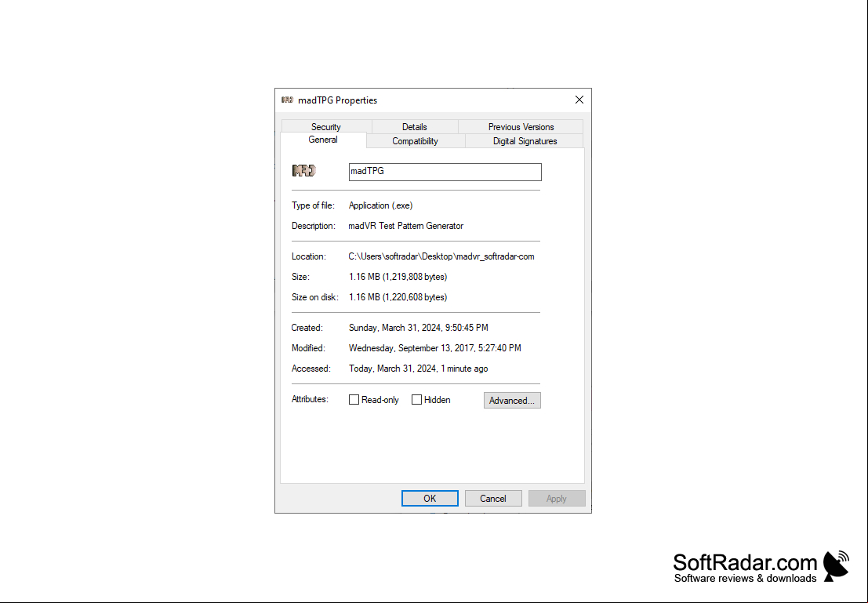The width and height of the screenshot is (868, 603).
Task: Click the Accessed label
Action: pyautogui.click(x=311, y=369)
